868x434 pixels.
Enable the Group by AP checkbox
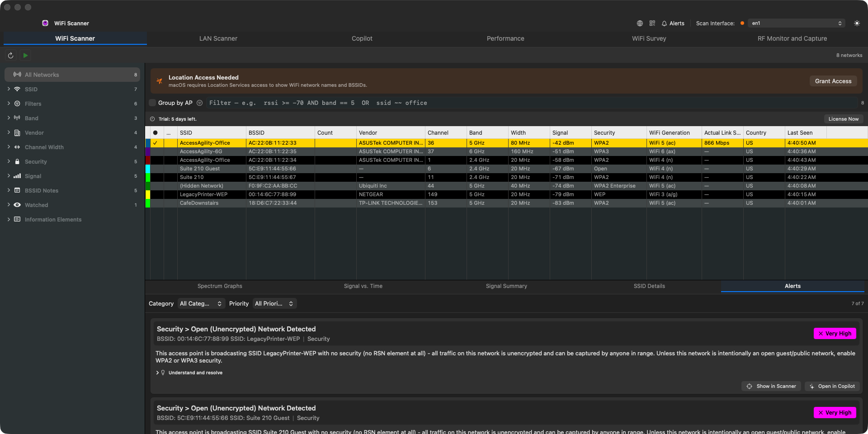(152, 103)
